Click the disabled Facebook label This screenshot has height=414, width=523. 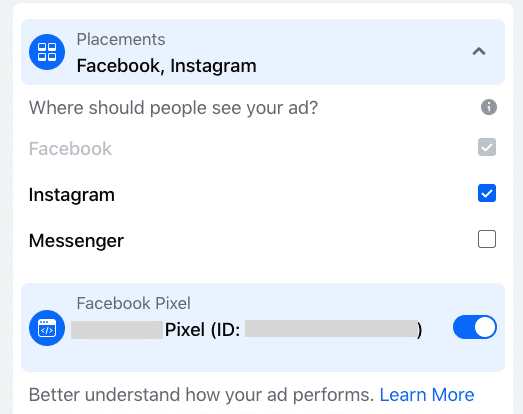[70, 148]
